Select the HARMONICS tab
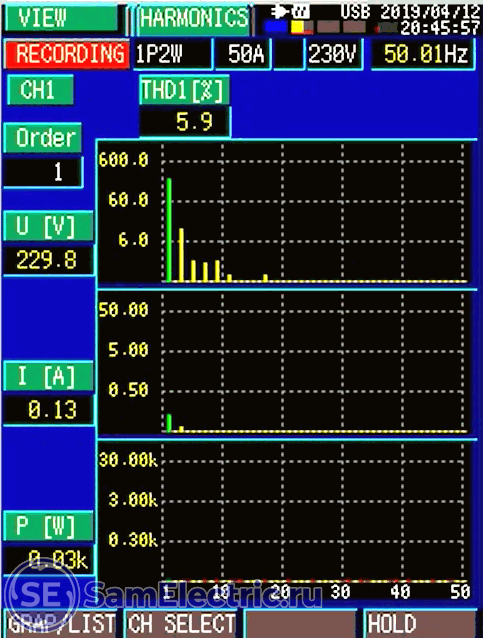The width and height of the screenshot is (483, 638). pyautogui.click(x=194, y=19)
